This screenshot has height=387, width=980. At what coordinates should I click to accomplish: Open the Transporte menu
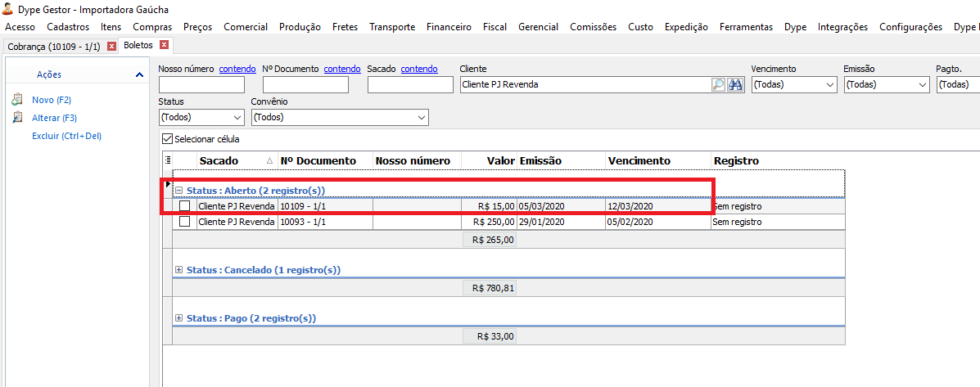[x=392, y=27]
